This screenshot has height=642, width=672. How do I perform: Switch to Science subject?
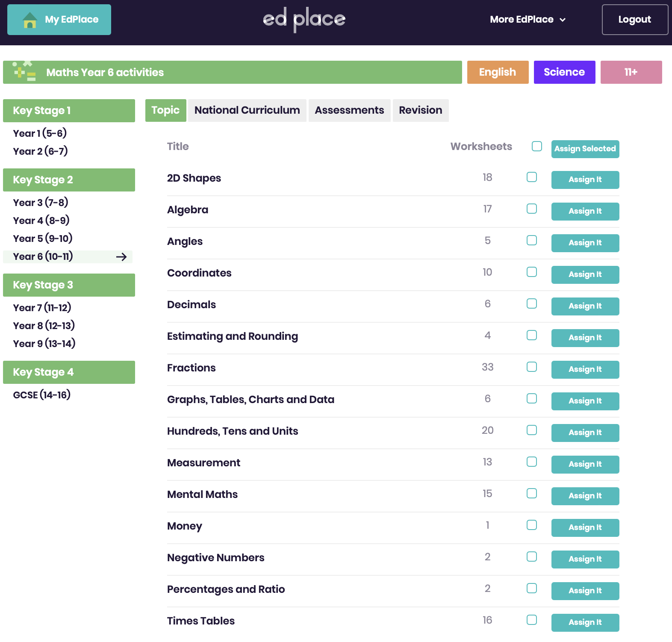click(564, 72)
